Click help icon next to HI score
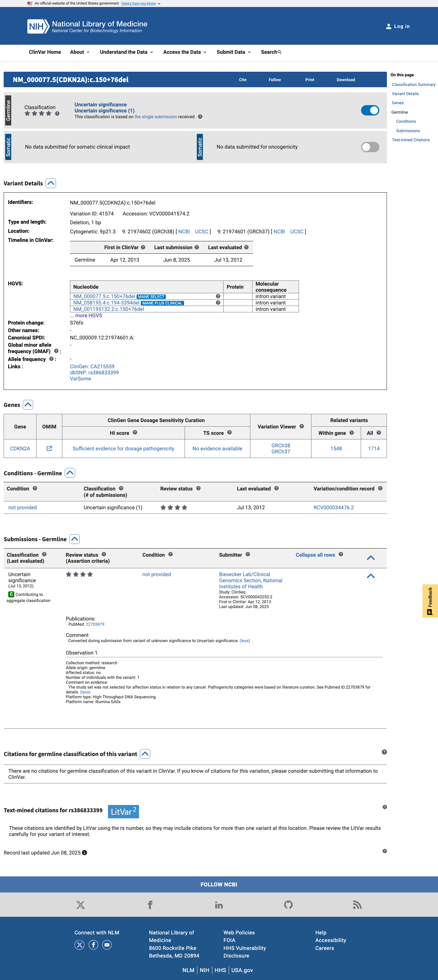The width and height of the screenshot is (438, 980). [135, 432]
